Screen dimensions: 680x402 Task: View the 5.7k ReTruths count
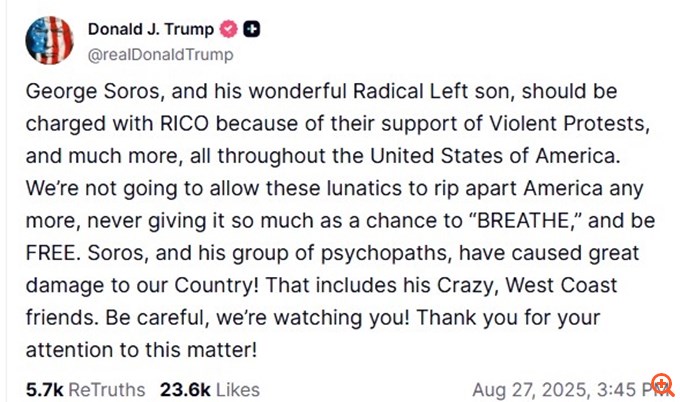(x=44, y=390)
